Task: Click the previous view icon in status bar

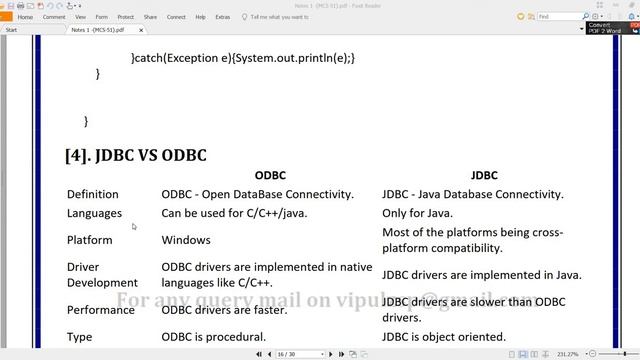Action: tap(353, 354)
